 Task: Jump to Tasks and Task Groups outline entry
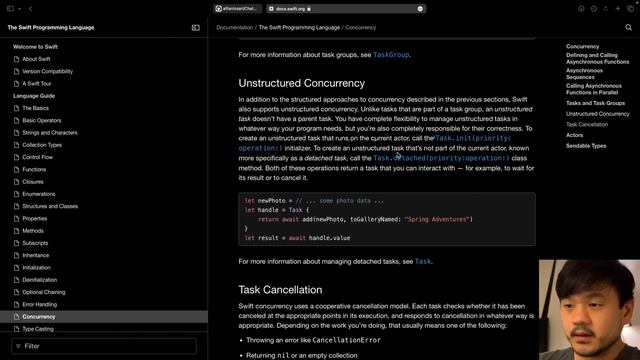(x=596, y=103)
